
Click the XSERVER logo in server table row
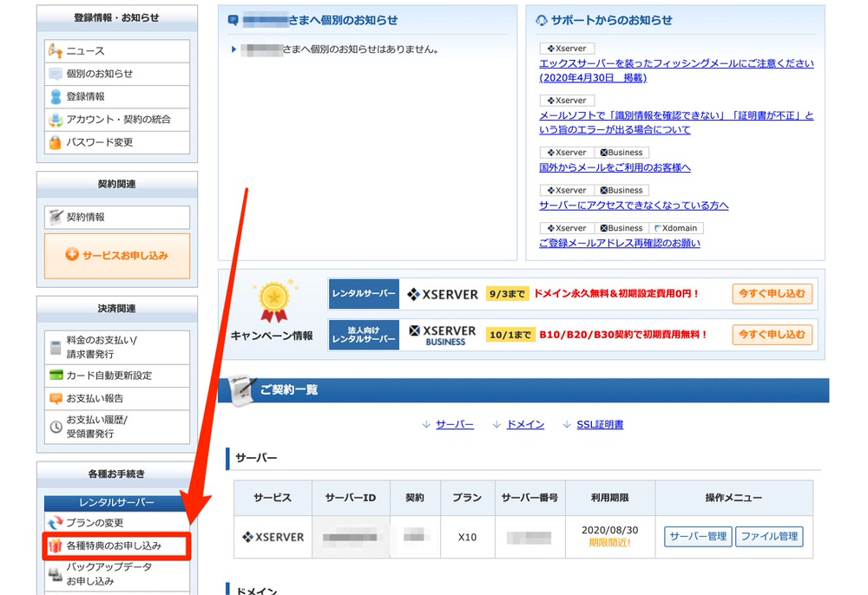[x=273, y=537]
